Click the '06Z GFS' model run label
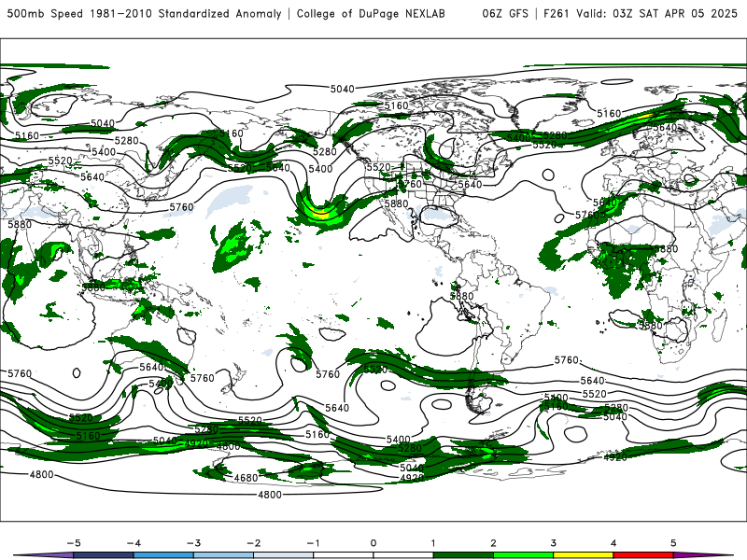Viewport: 747px width, 560px height. point(505,13)
